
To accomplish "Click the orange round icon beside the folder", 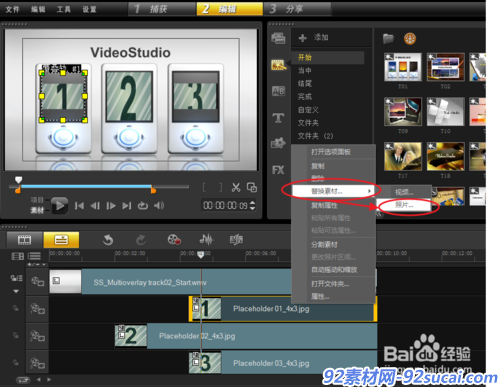I will coord(410,39).
